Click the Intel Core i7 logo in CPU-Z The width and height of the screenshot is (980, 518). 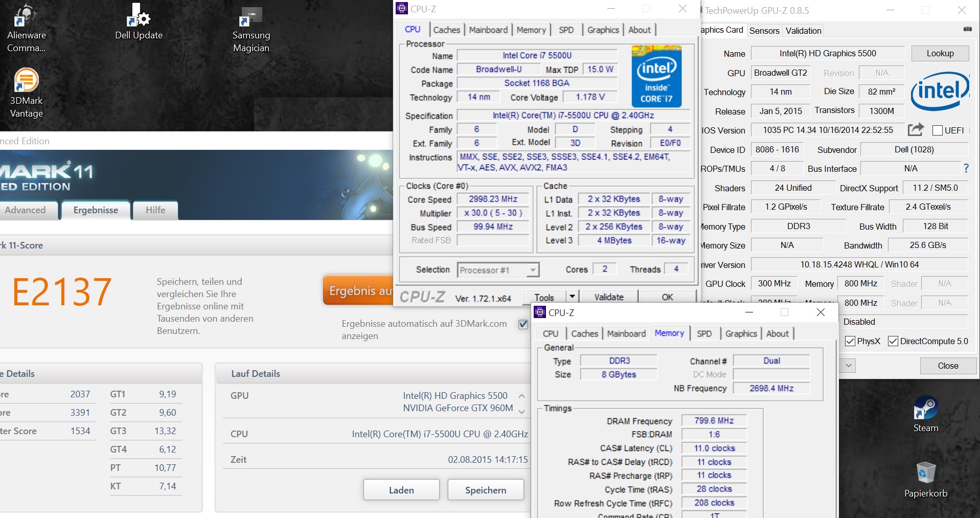(x=656, y=76)
